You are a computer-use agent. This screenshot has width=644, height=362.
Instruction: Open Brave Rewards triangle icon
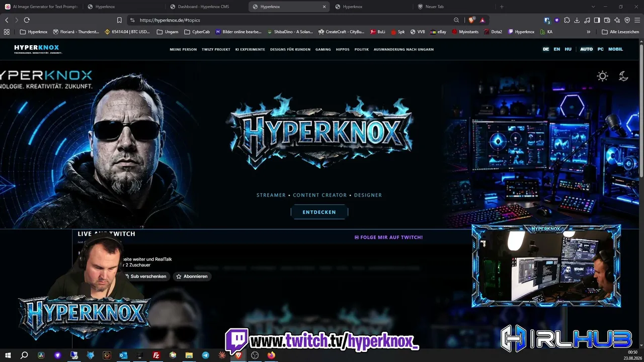[482, 20]
